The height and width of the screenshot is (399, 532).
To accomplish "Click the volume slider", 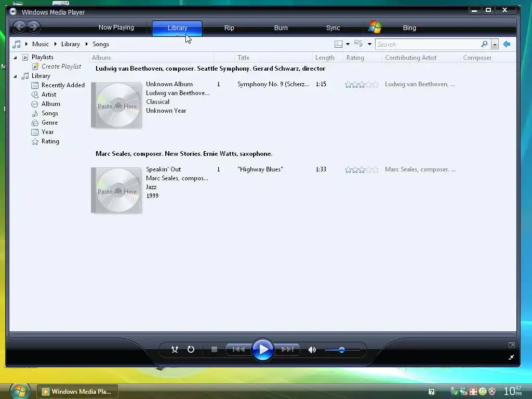I will [x=342, y=350].
